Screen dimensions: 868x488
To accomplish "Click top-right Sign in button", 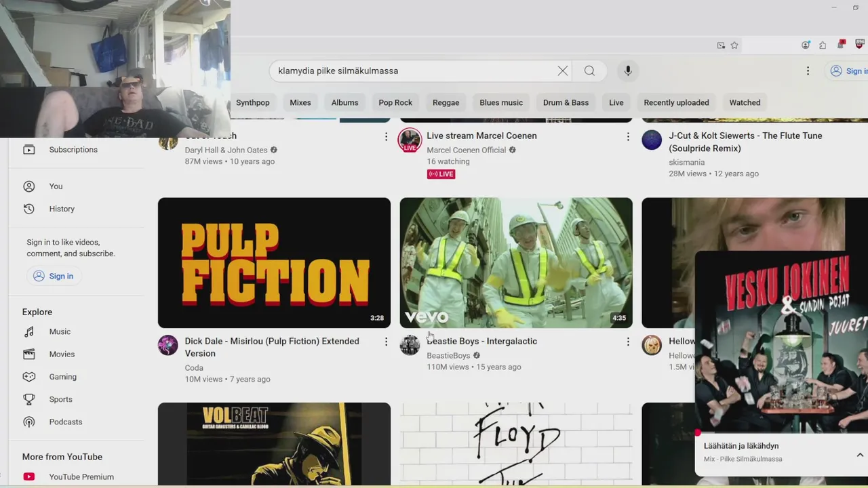I will (x=848, y=70).
